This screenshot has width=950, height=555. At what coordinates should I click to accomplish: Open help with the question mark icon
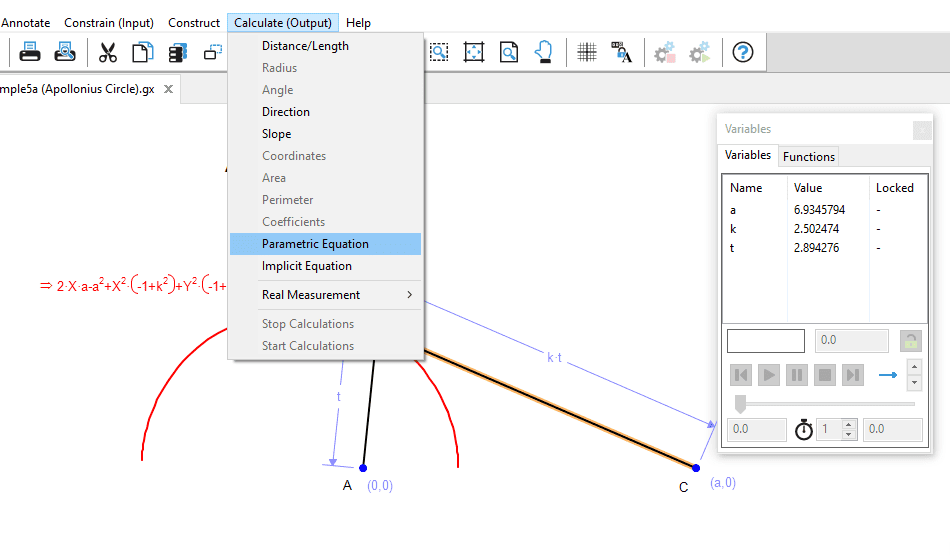[743, 53]
